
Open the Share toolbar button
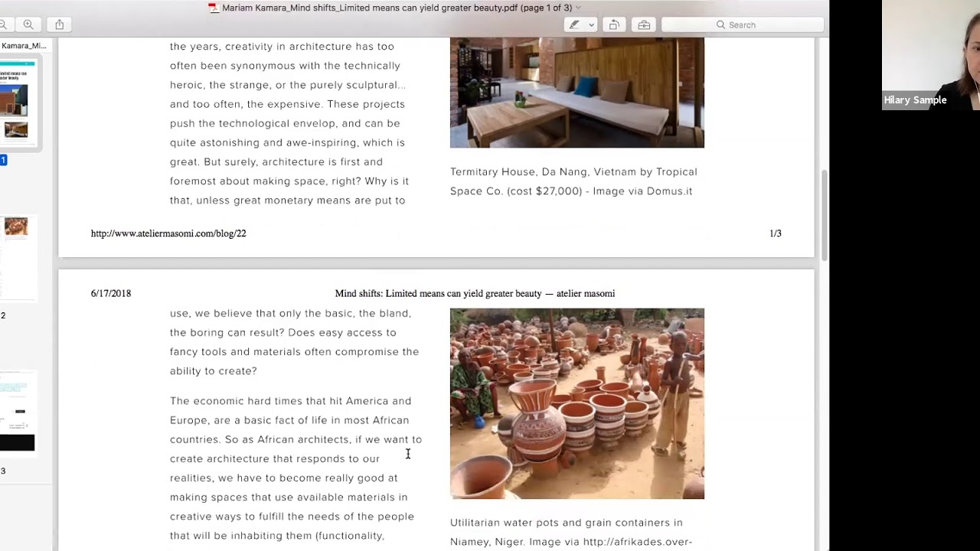point(59,24)
